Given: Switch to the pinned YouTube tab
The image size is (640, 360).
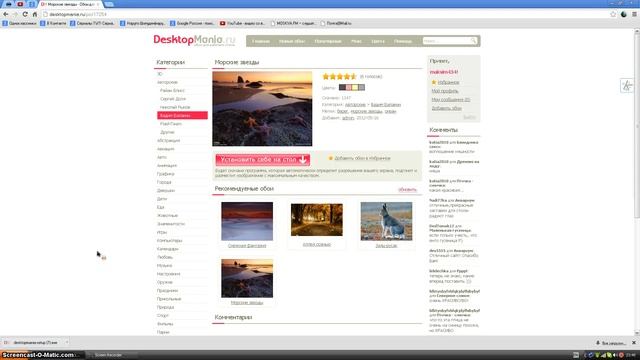Looking at the screenshot, I should click(20, 4).
